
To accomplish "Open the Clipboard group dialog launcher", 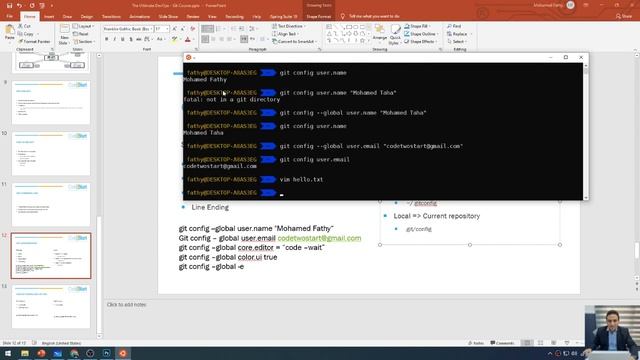I will (x=52, y=49).
